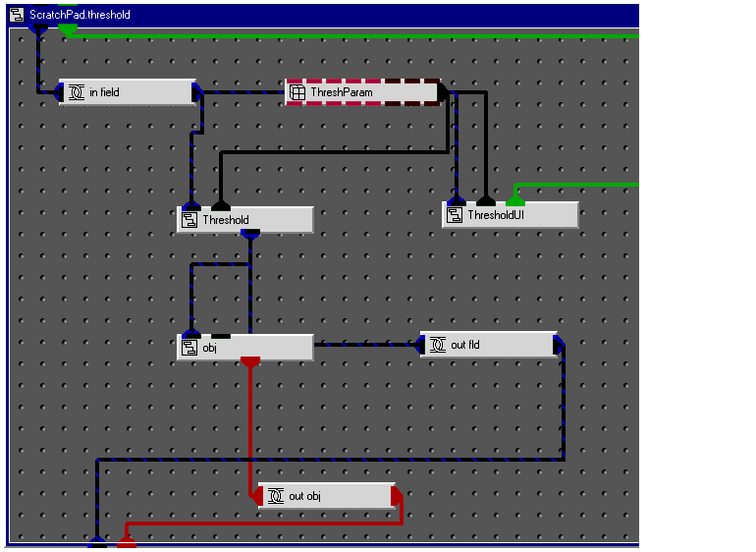This screenshot has width=756, height=552.
Task: Click the green input port on ThresholdUI
Action: tap(514, 199)
